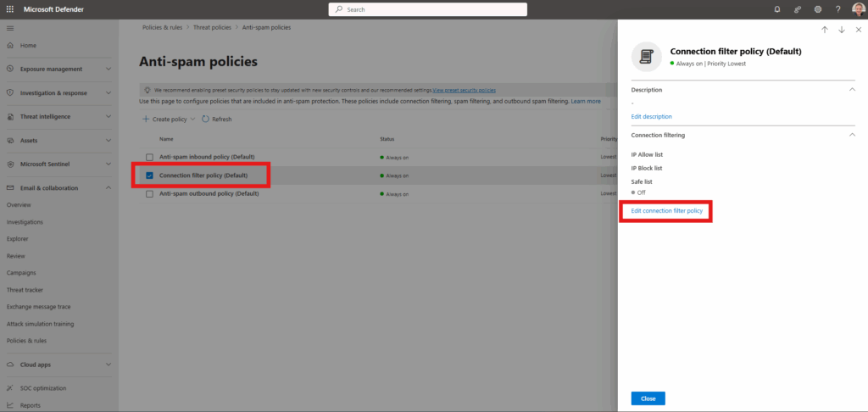Image resolution: width=868 pixels, height=412 pixels.
Task: Open Attack simulation training item
Action: point(41,324)
